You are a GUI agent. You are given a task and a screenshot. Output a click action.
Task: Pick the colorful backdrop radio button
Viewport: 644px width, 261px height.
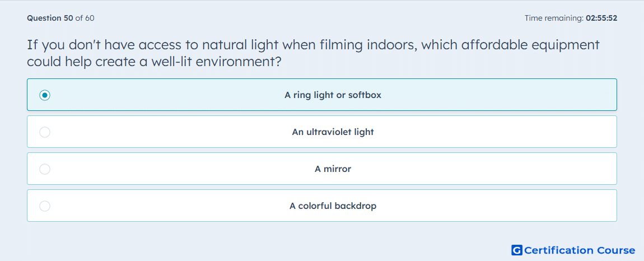click(x=45, y=206)
